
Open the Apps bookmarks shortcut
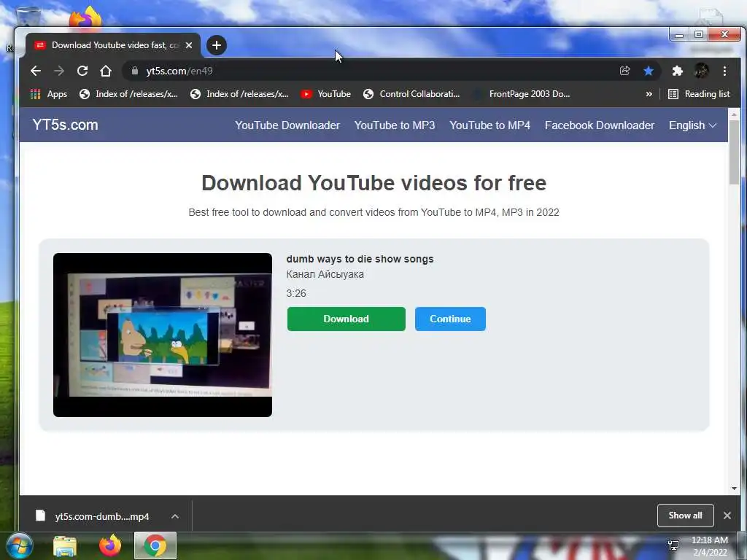point(49,94)
